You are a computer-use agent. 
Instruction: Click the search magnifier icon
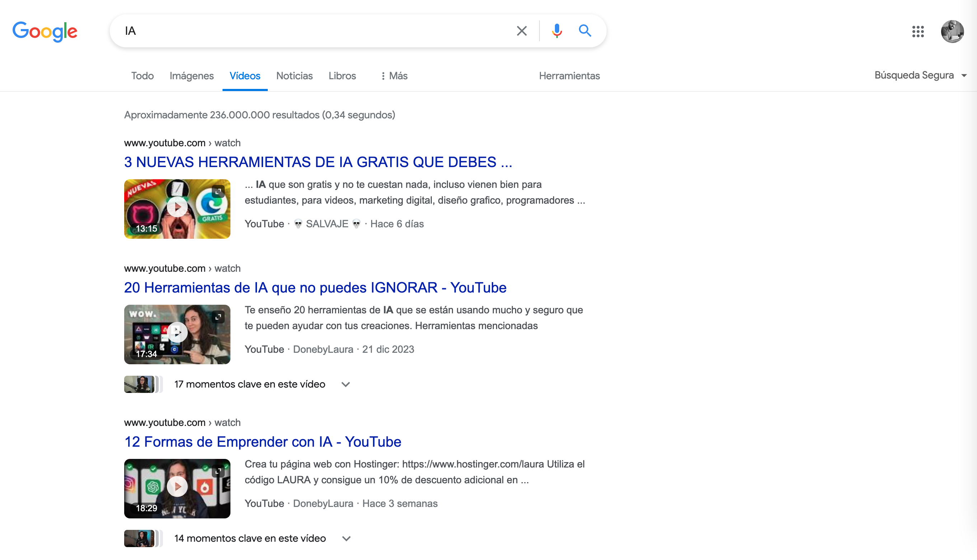(x=584, y=31)
